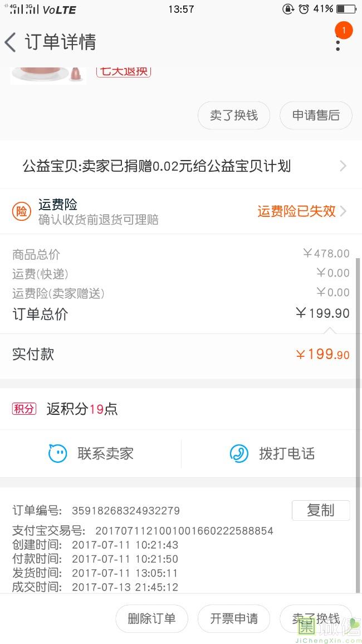The width and height of the screenshot is (362, 644).
Task: Expand the 公益宝贝 donation details chevron
Action: (x=343, y=166)
